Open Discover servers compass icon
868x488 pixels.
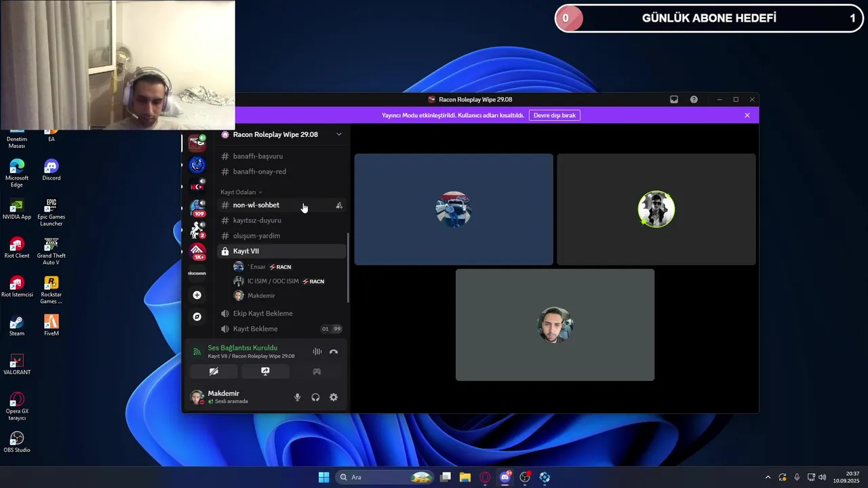(x=197, y=317)
